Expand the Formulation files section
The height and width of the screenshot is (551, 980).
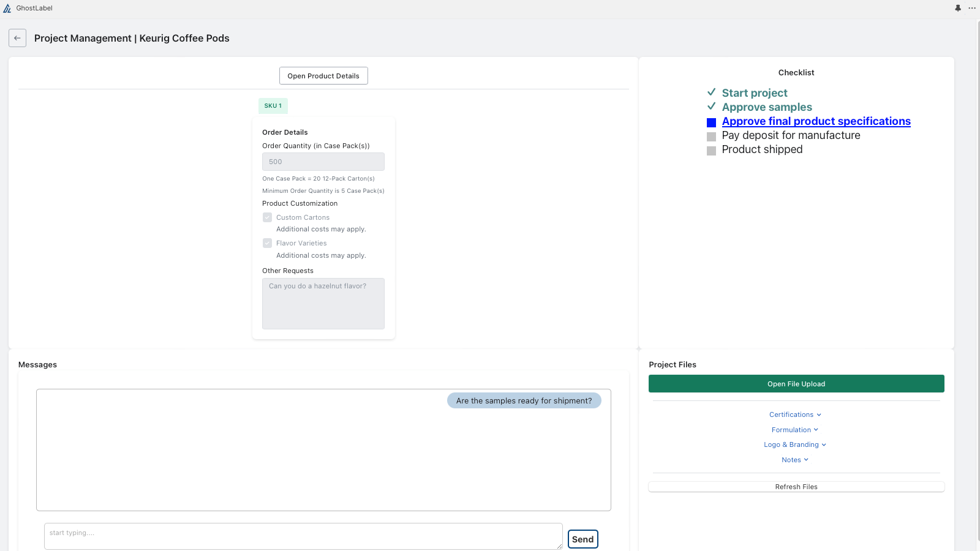pyautogui.click(x=796, y=430)
